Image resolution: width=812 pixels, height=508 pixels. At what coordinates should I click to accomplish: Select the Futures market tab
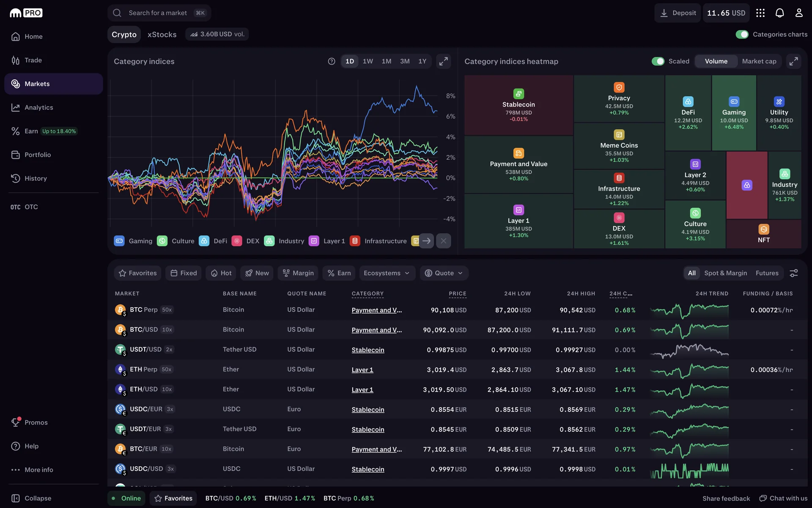pos(767,273)
